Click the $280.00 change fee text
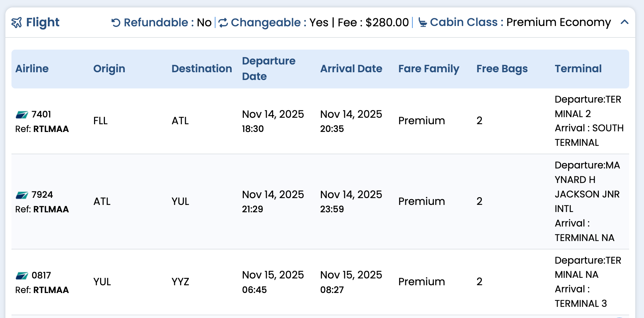This screenshot has width=644, height=318. [387, 23]
